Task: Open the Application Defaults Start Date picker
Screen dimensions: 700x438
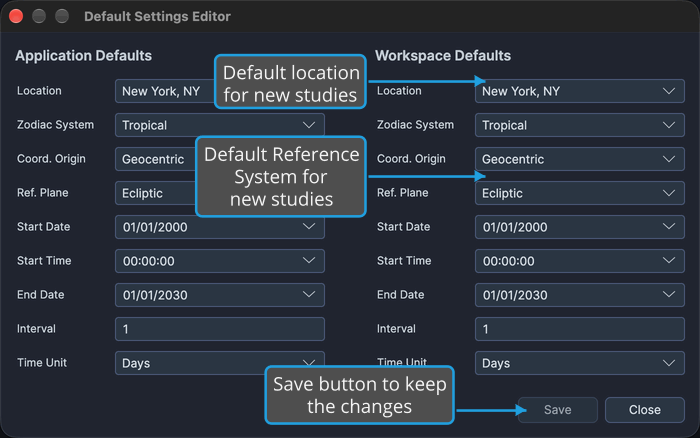Action: tap(220, 227)
